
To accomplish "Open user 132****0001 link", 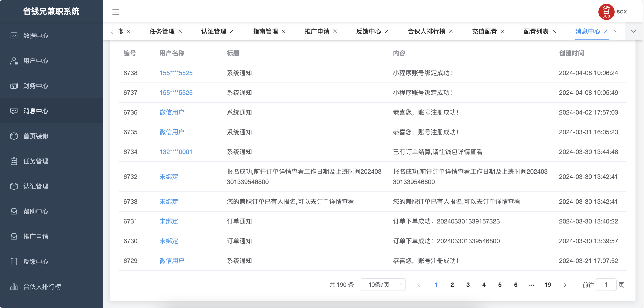I will pyautogui.click(x=176, y=152).
